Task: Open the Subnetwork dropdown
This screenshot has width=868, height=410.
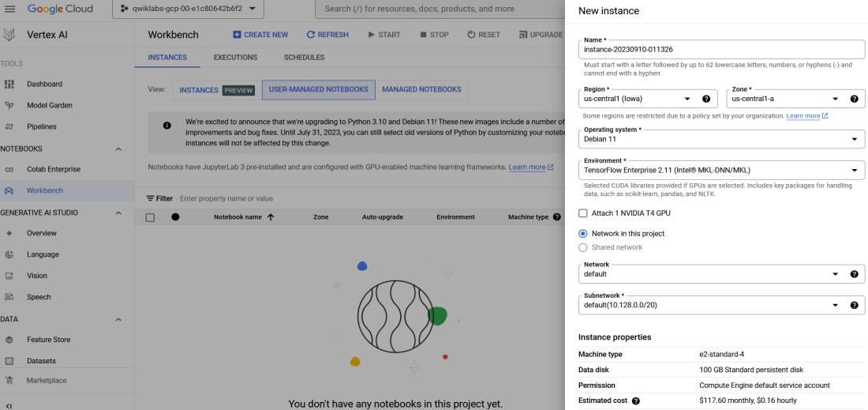Action: pyautogui.click(x=721, y=305)
